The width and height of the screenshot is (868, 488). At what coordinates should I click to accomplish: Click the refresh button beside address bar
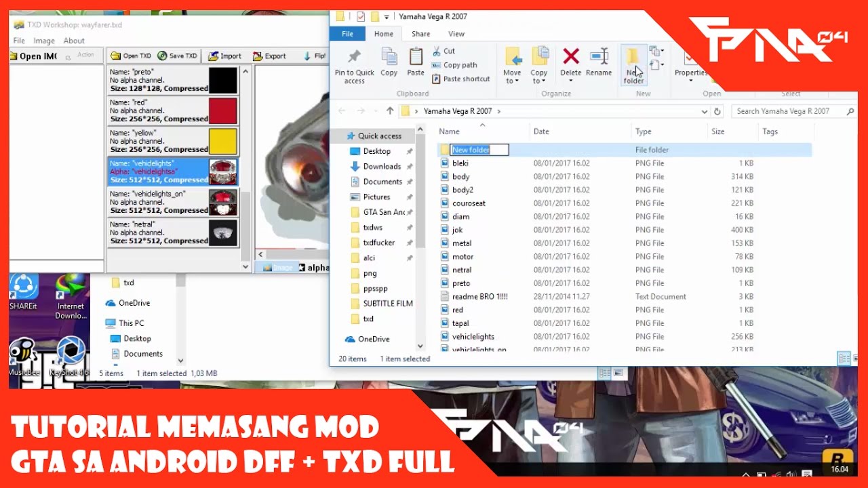click(x=717, y=111)
